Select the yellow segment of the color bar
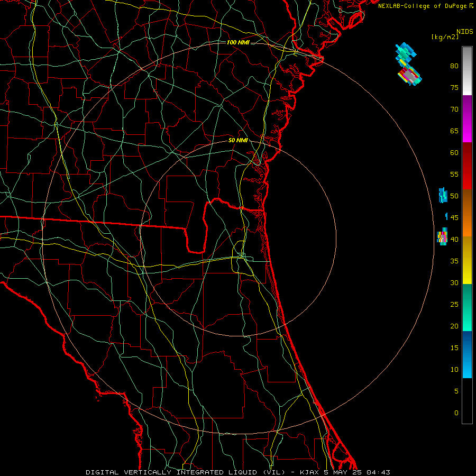Viewport: 476px width, 476px height. click(467, 260)
